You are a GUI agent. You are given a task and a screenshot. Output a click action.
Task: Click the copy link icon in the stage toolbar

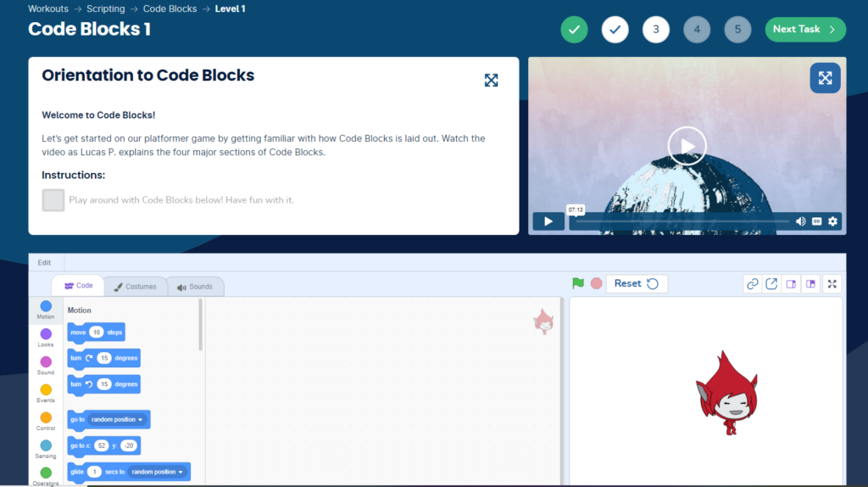tap(752, 284)
